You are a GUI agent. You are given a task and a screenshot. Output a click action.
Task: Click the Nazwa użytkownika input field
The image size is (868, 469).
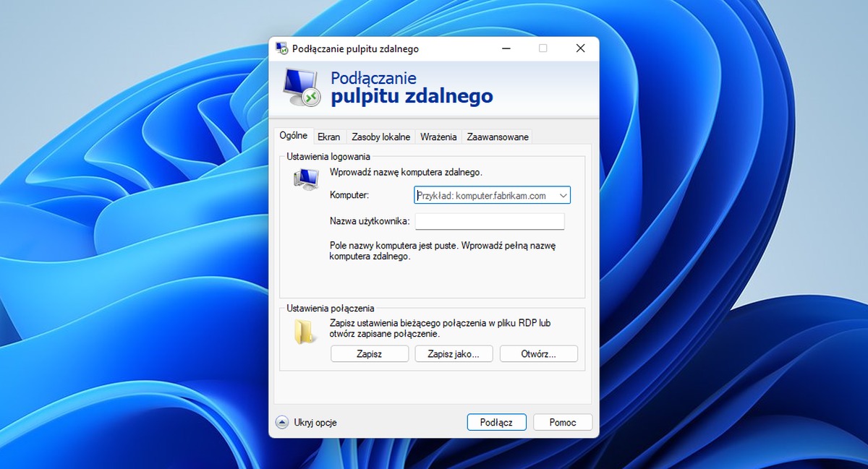pos(490,221)
